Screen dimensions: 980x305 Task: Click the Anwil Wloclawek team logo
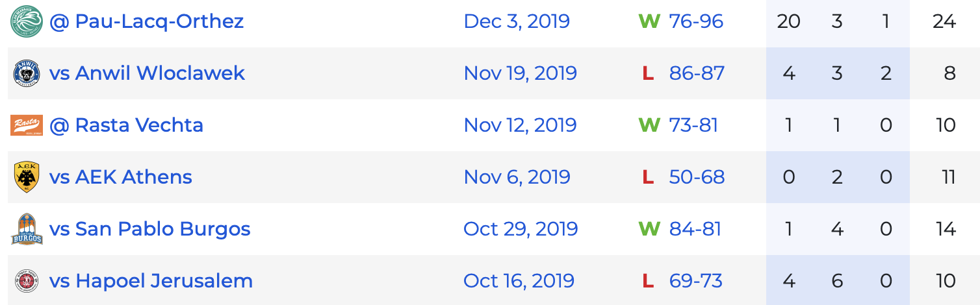tap(27, 73)
